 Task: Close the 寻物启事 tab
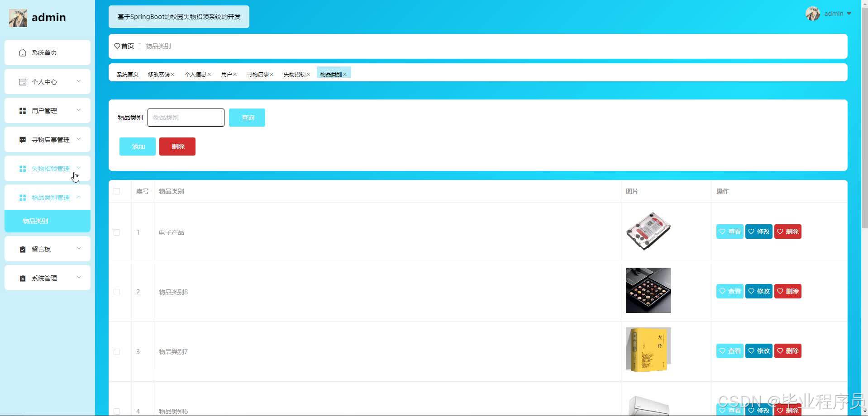(272, 75)
